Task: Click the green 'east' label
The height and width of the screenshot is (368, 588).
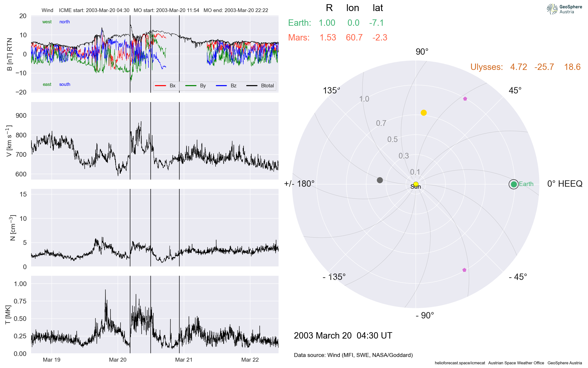Action: (47, 84)
